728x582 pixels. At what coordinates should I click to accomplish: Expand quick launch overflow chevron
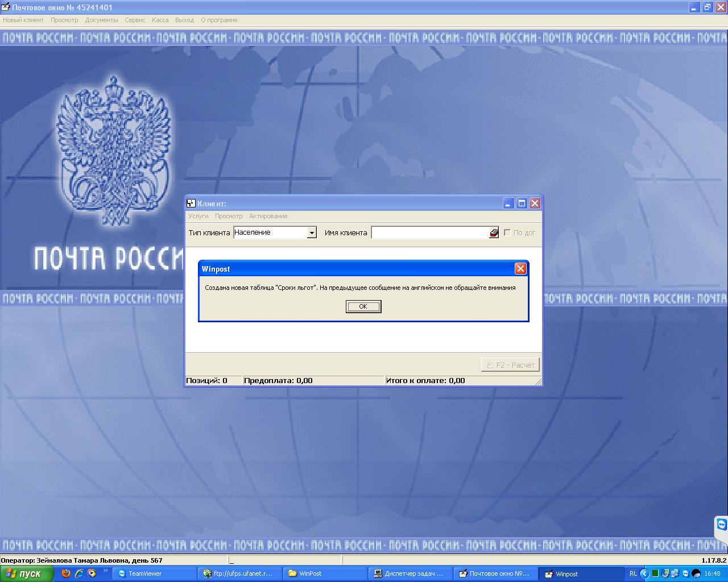pyautogui.click(x=106, y=571)
